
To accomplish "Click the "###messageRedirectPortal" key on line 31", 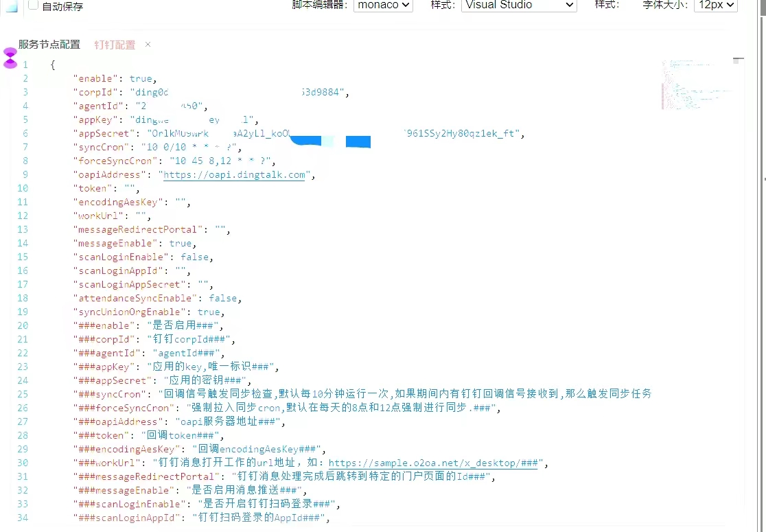I will 147,476.
